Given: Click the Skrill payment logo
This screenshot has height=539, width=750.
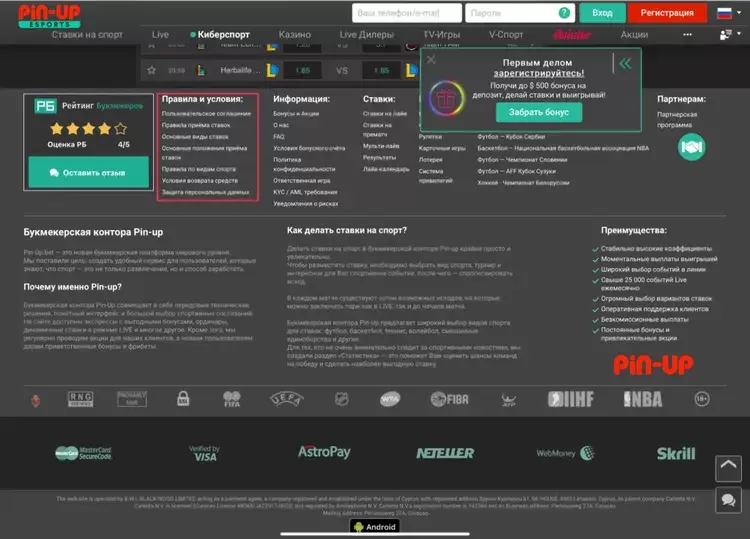Looking at the screenshot, I should (676, 453).
